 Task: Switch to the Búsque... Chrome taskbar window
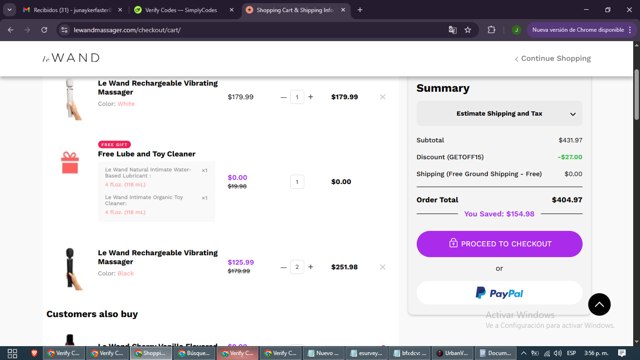tap(194, 353)
